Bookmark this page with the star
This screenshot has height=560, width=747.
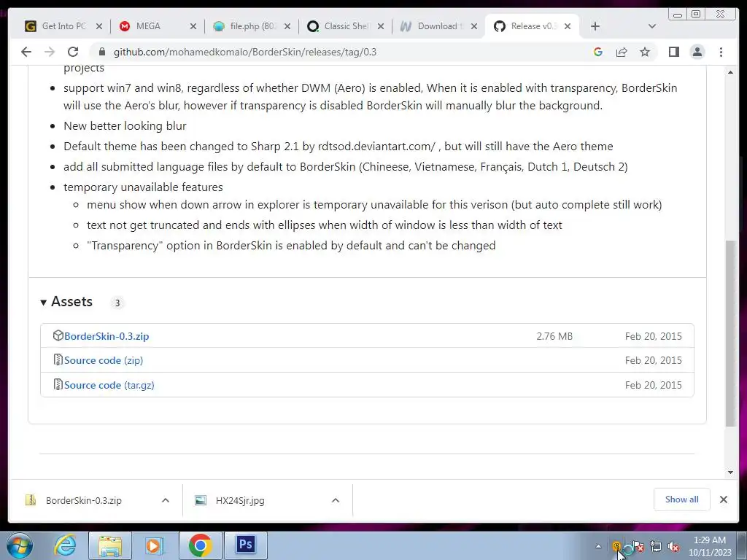coord(645,52)
